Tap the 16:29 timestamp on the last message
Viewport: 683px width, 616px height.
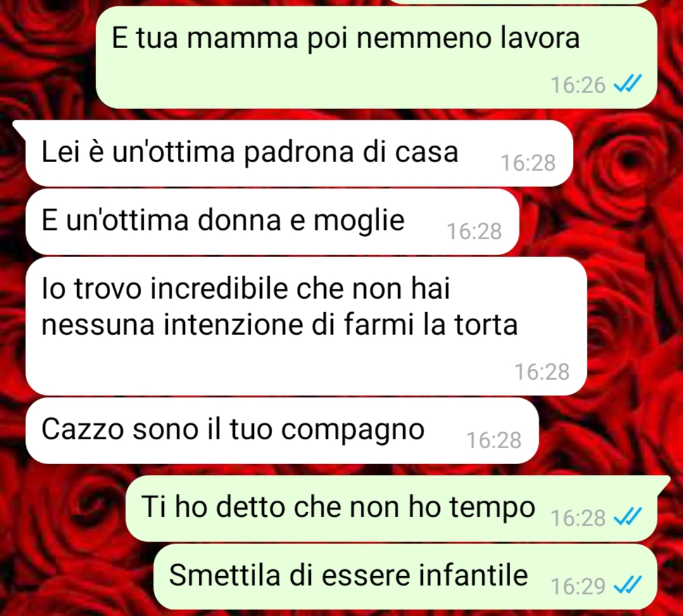(x=578, y=586)
